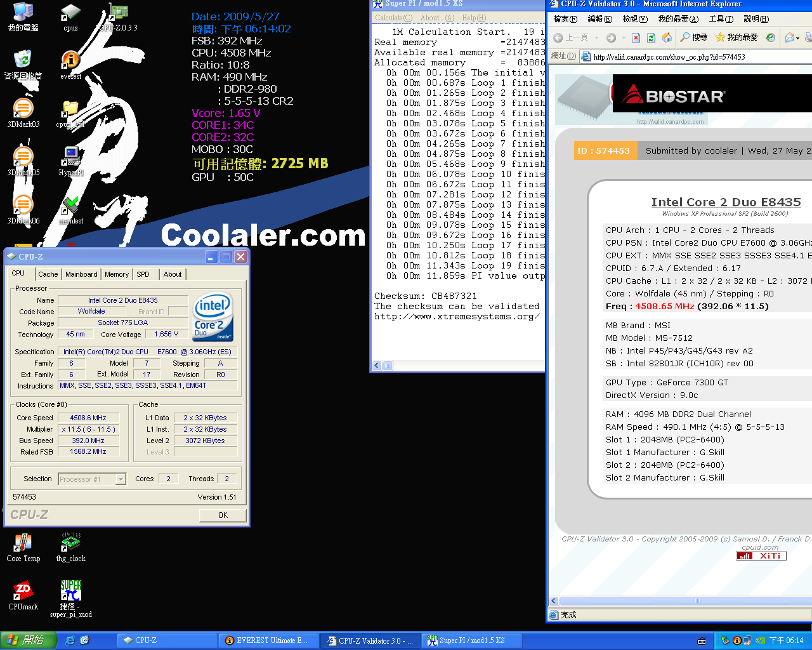Screen dimensions: 812x650
Task: Click the Internet Explorer horizontal scrollbar track
Action: coord(685,600)
